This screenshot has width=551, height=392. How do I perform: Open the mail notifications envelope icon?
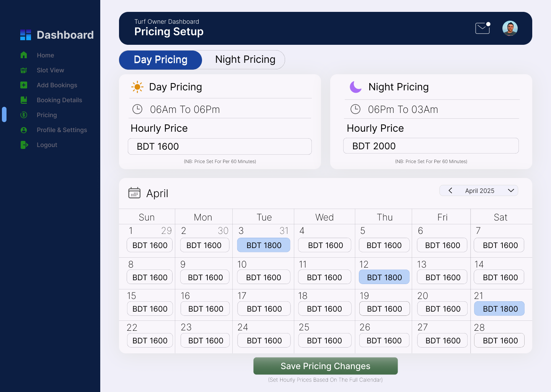[x=482, y=28]
